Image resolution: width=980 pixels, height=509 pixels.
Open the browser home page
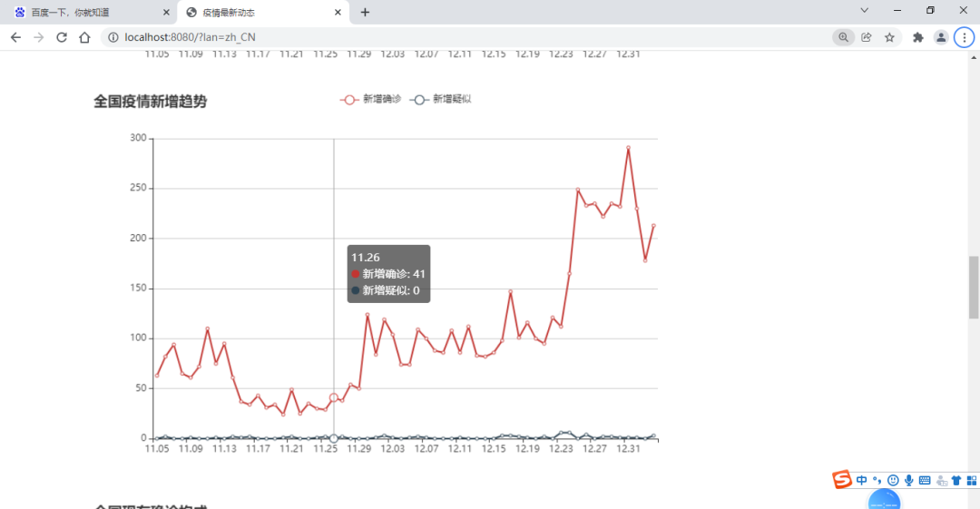[x=84, y=37]
